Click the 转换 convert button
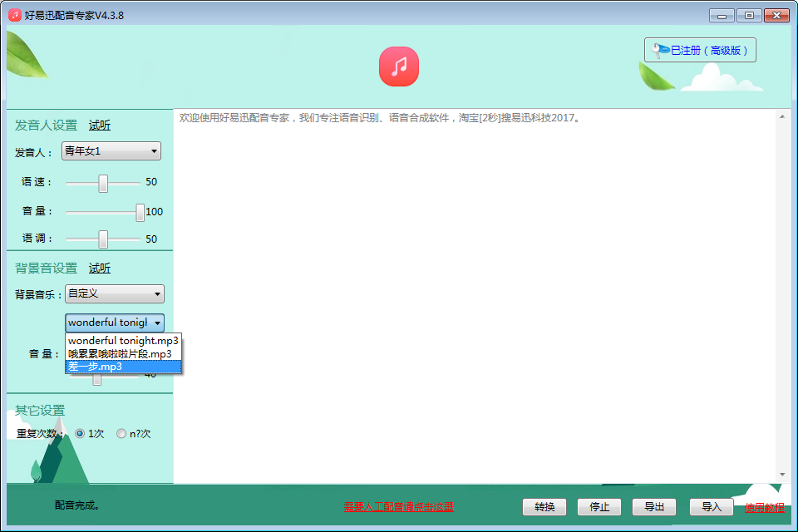 click(544, 507)
